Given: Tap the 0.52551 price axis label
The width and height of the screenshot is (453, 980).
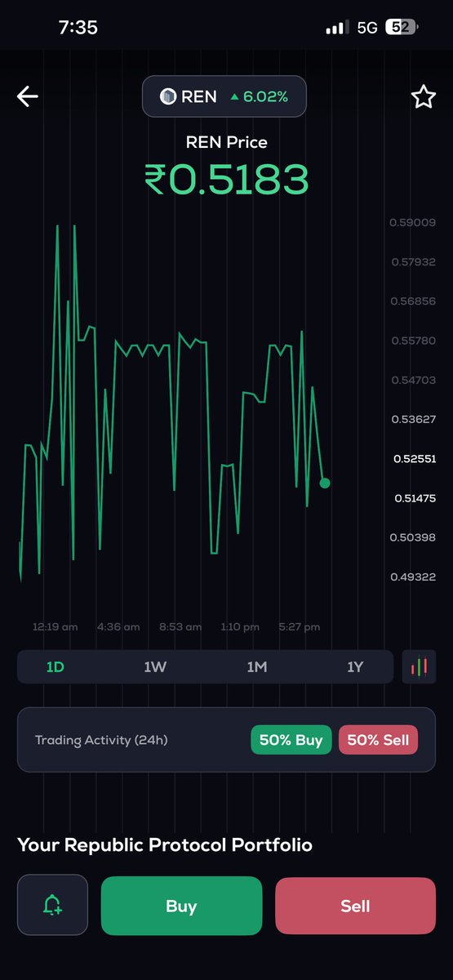Looking at the screenshot, I should (x=414, y=459).
